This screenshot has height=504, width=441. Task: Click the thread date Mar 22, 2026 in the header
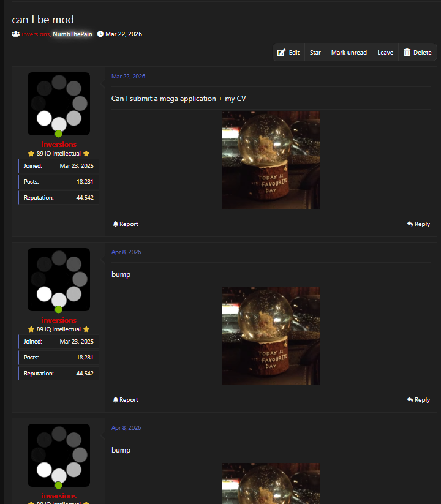(x=124, y=34)
